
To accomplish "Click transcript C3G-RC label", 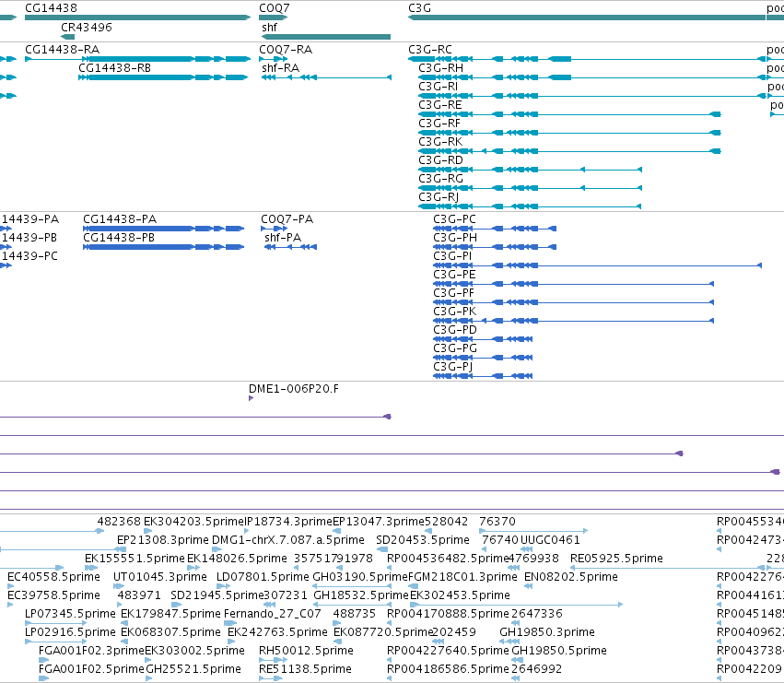I will (x=430, y=50).
